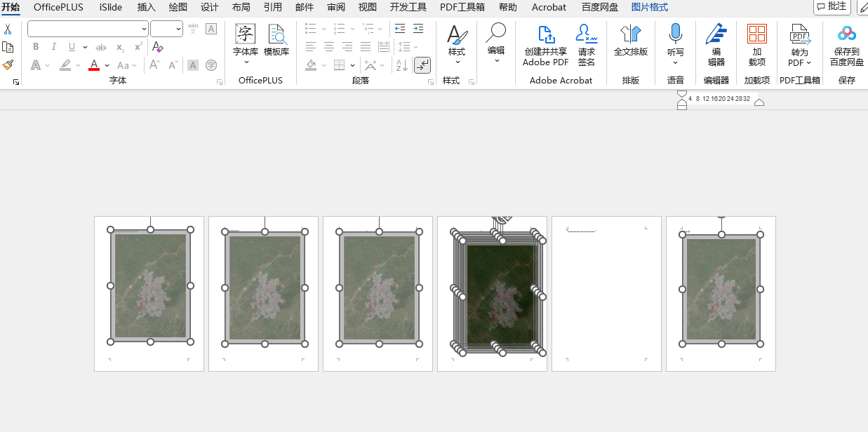The image size is (868, 432).
Task: Toggle Strikethrough formatting
Action: click(x=101, y=47)
